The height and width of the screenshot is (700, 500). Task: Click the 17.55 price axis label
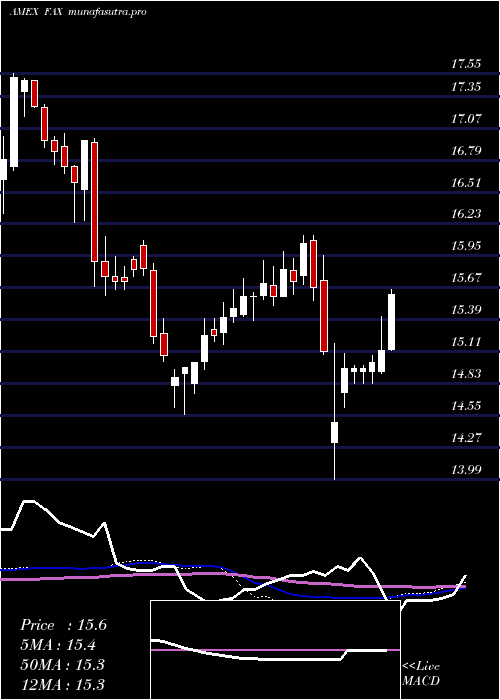(x=466, y=64)
